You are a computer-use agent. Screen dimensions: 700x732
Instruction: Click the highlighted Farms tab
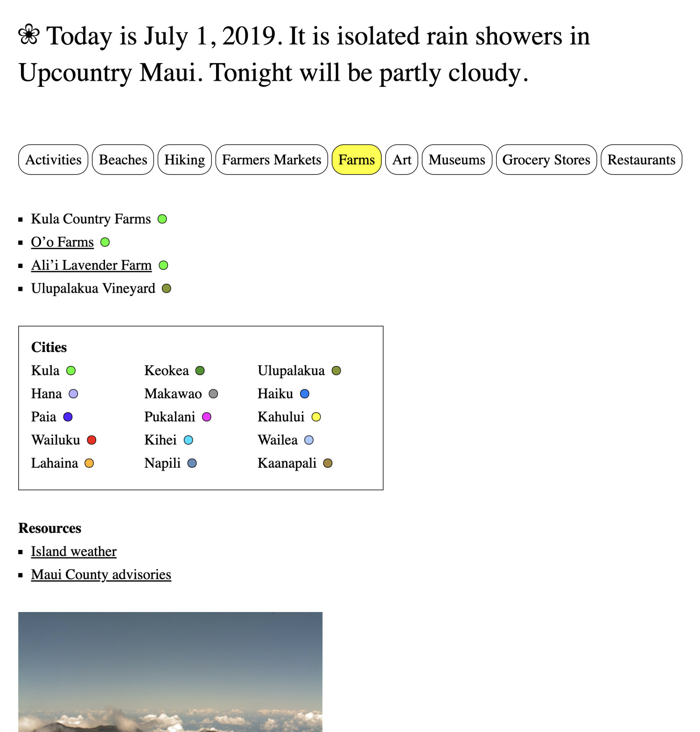tap(357, 160)
